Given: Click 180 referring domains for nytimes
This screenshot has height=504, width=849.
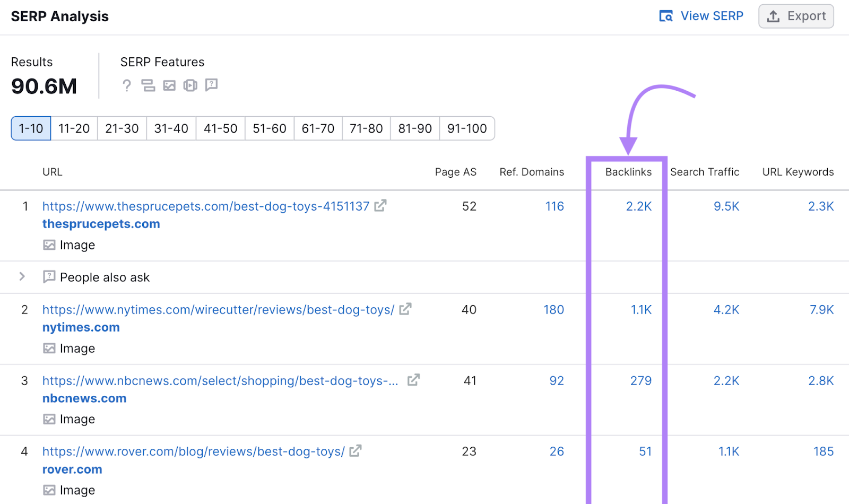Looking at the screenshot, I should [x=553, y=309].
